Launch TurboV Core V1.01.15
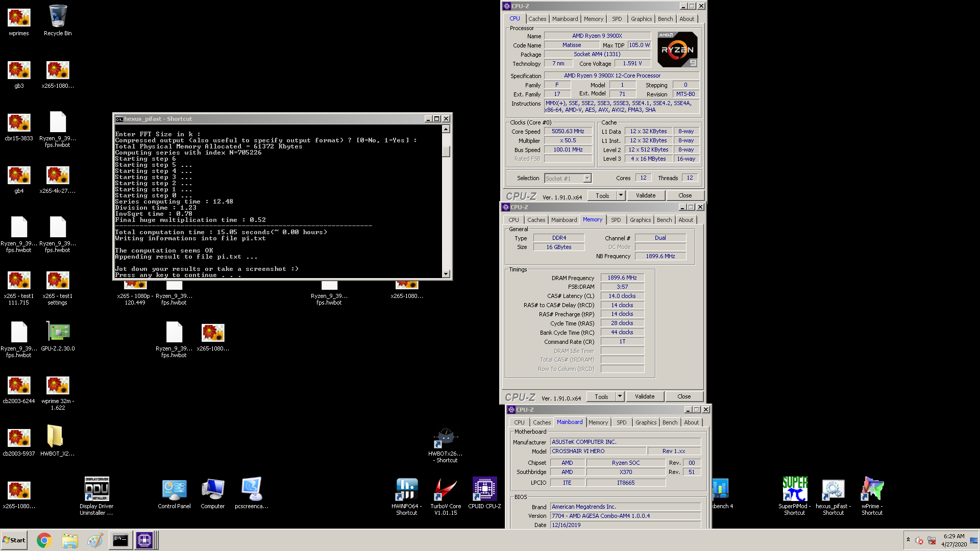 pyautogui.click(x=446, y=496)
